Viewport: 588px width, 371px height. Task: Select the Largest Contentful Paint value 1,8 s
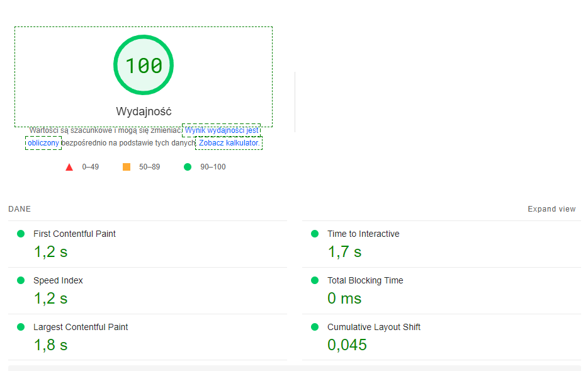point(50,345)
